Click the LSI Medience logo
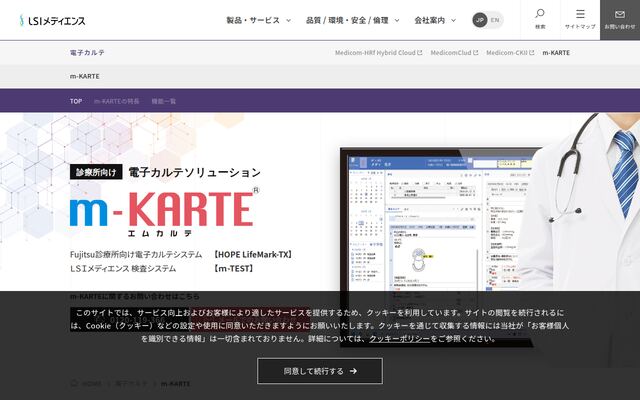Image resolution: width=640 pixels, height=400 pixels. pyautogui.click(x=52, y=20)
